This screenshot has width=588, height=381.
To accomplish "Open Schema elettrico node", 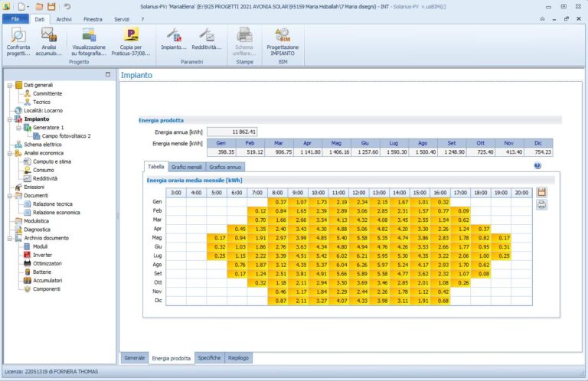I will [x=43, y=145].
